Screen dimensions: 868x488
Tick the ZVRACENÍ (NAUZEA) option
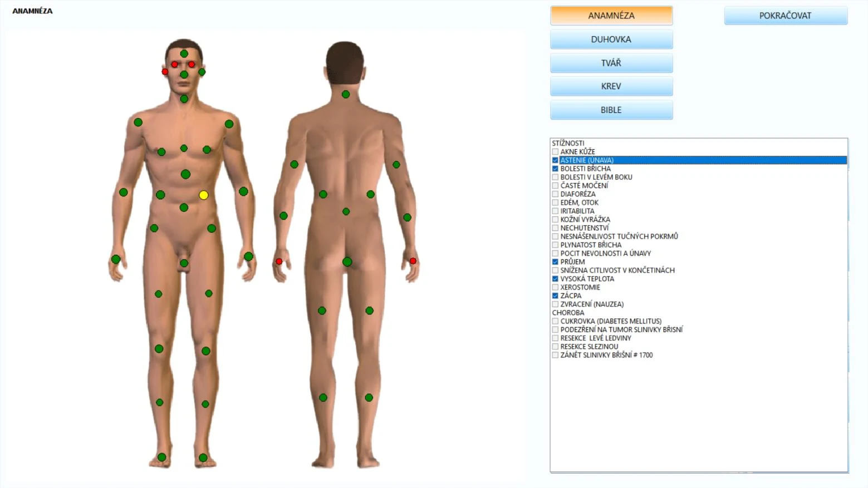coord(555,304)
